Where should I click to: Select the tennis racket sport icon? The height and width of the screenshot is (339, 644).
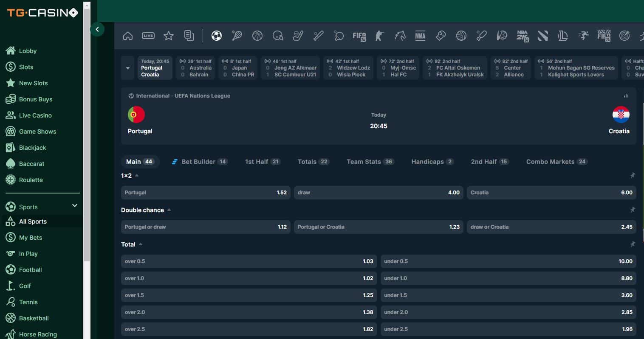(237, 36)
